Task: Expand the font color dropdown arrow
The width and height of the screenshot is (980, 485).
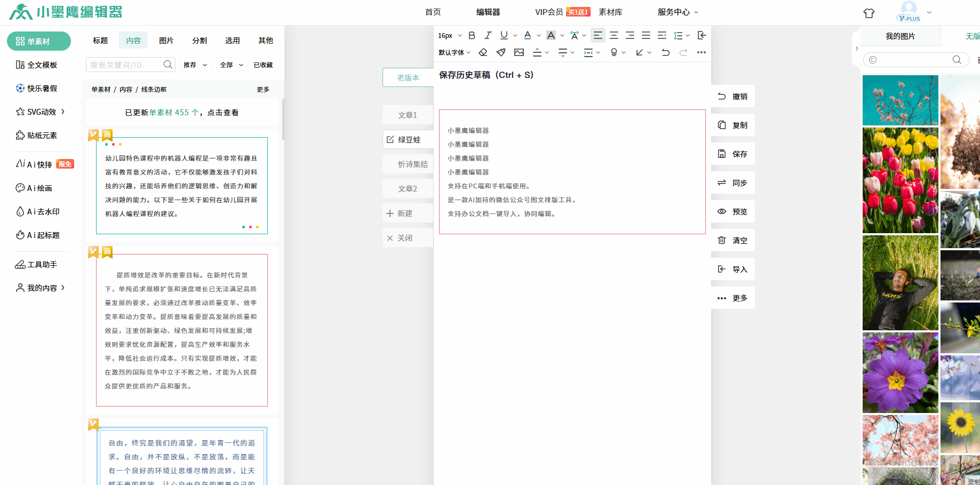Action: pos(539,35)
